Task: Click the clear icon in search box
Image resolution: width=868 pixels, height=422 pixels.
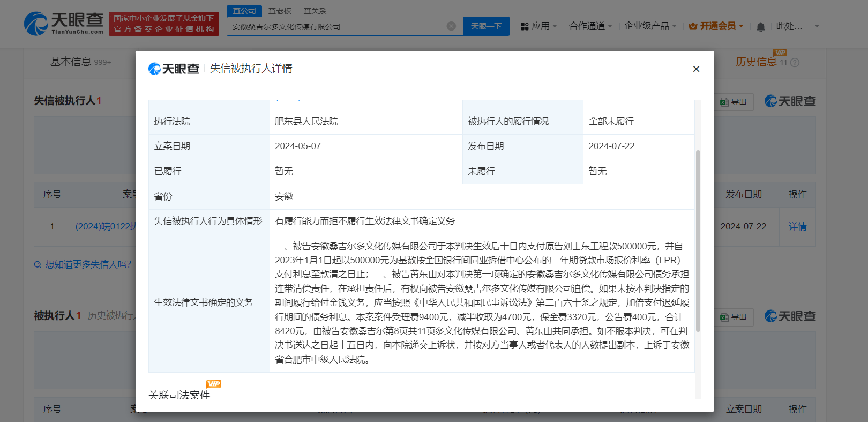Action: (451, 26)
